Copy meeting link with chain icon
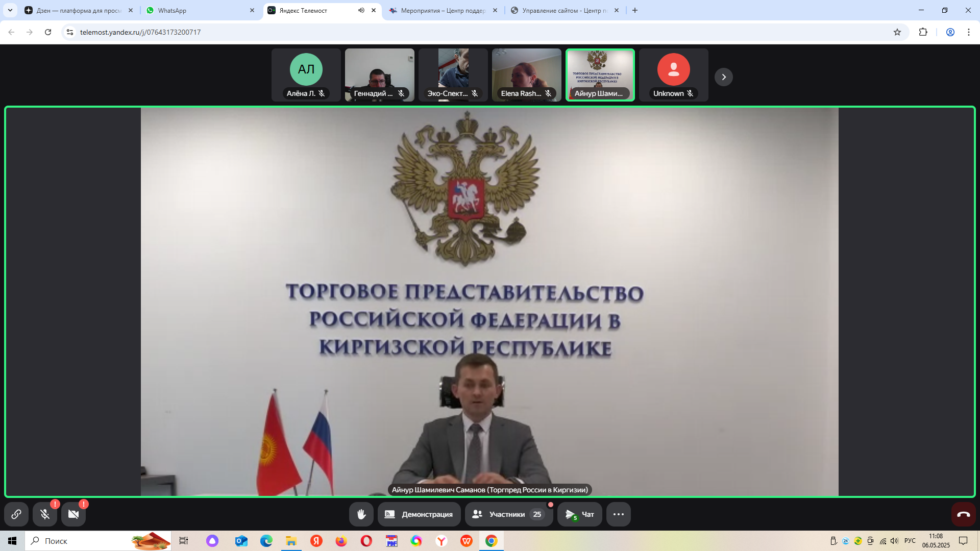The width and height of the screenshot is (980, 551). tap(16, 514)
